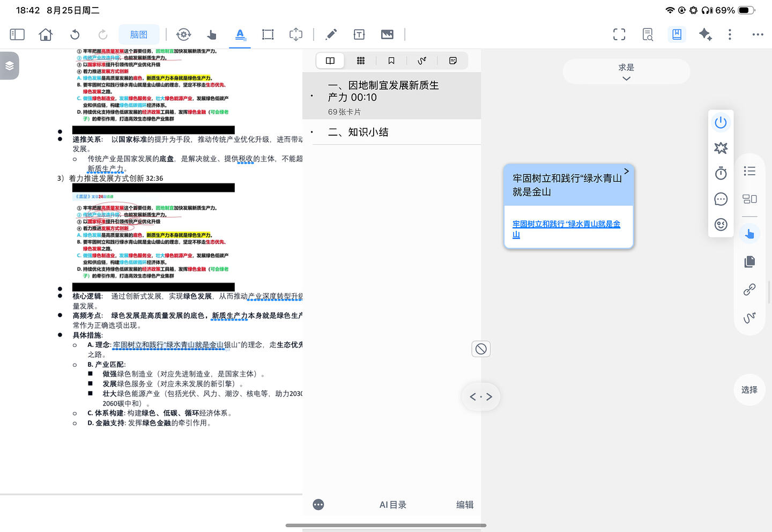Open document search
The image size is (772, 532).
pyautogui.click(x=648, y=34)
